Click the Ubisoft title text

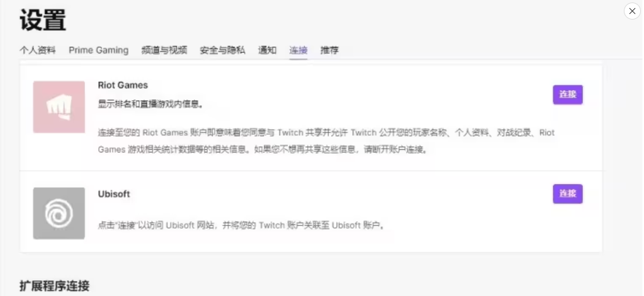click(114, 194)
